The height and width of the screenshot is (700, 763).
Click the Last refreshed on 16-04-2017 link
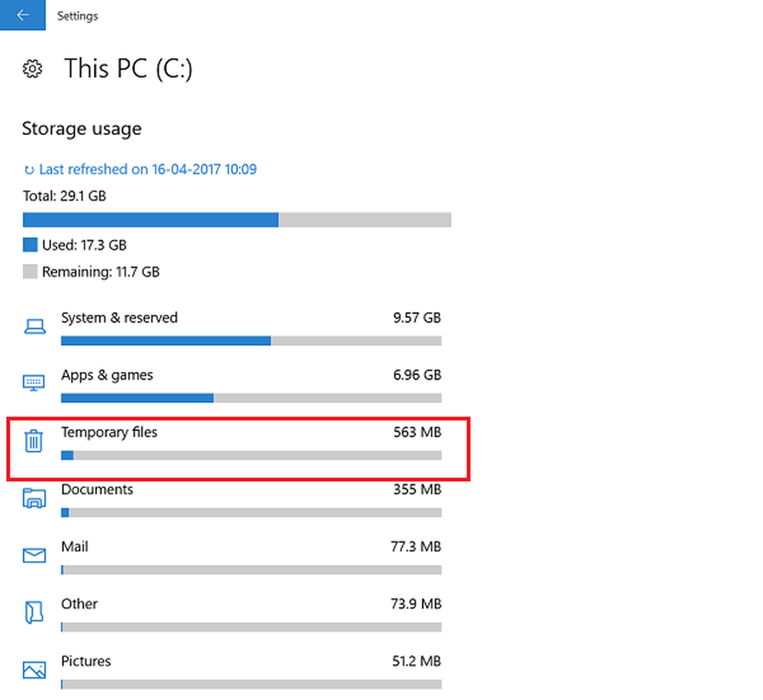[x=148, y=169]
